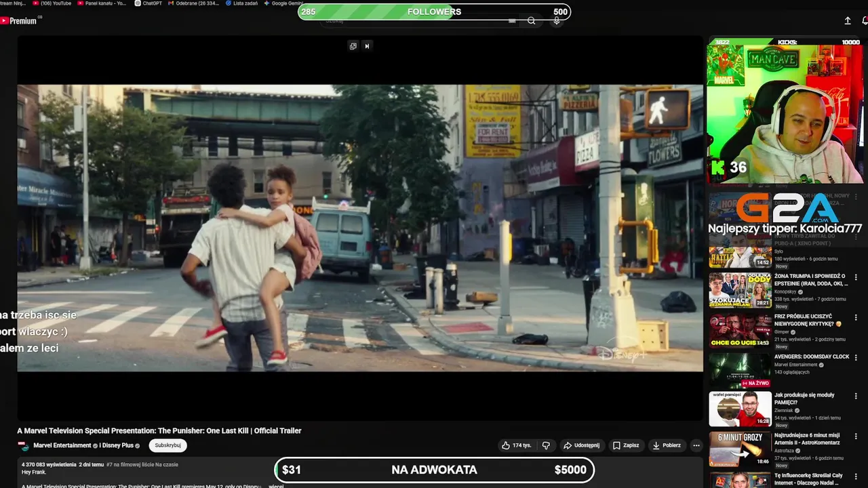Activate voice search microphone icon
This screenshot has width=868, height=488.
pos(557,21)
